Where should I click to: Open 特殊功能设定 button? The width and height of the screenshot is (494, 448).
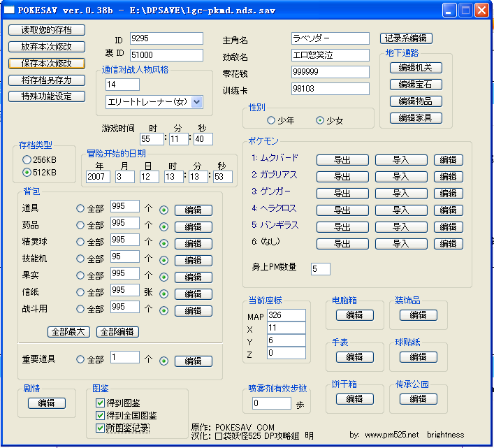(x=47, y=96)
